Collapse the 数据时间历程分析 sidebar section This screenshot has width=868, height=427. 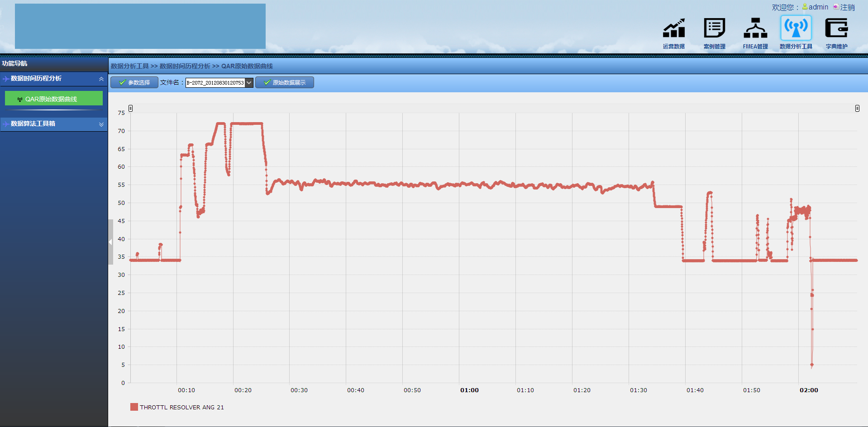pyautogui.click(x=101, y=79)
